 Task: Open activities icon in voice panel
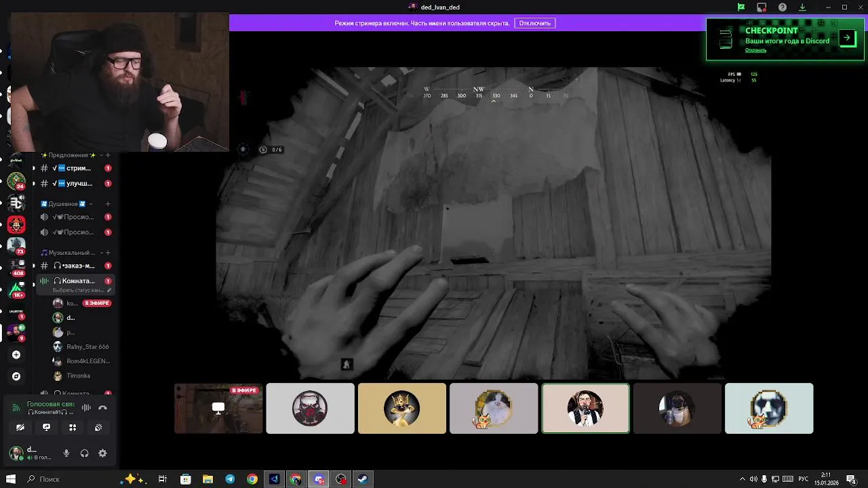(x=73, y=427)
